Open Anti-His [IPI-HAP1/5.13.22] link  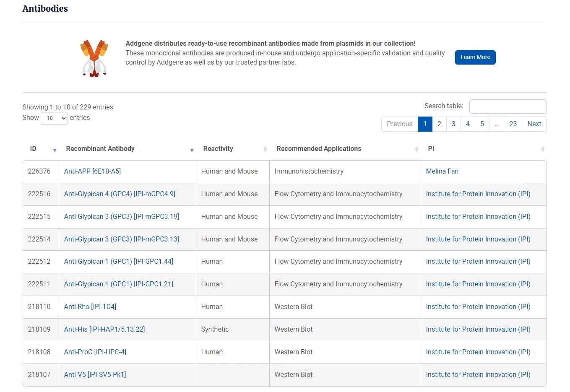[104, 330]
